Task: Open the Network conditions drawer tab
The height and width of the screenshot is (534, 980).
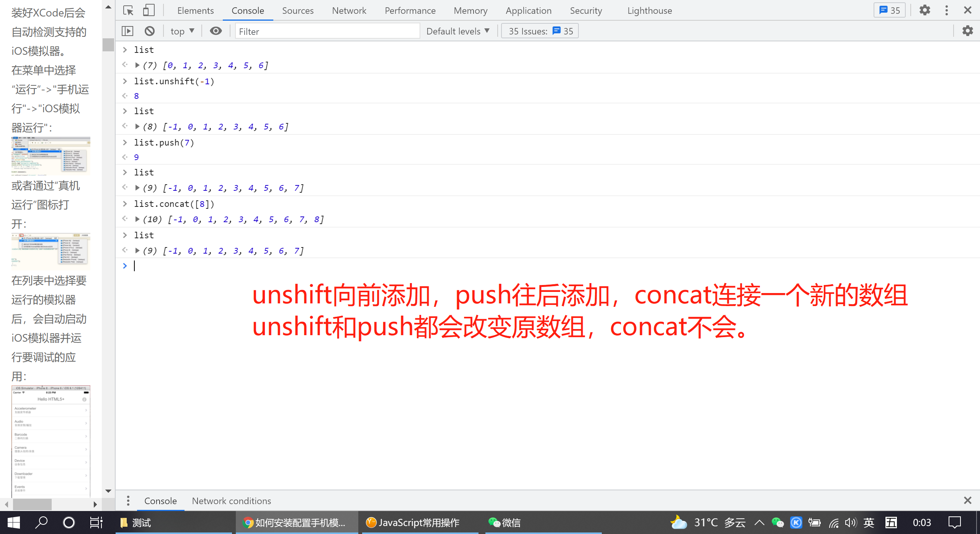Action: pos(231,501)
